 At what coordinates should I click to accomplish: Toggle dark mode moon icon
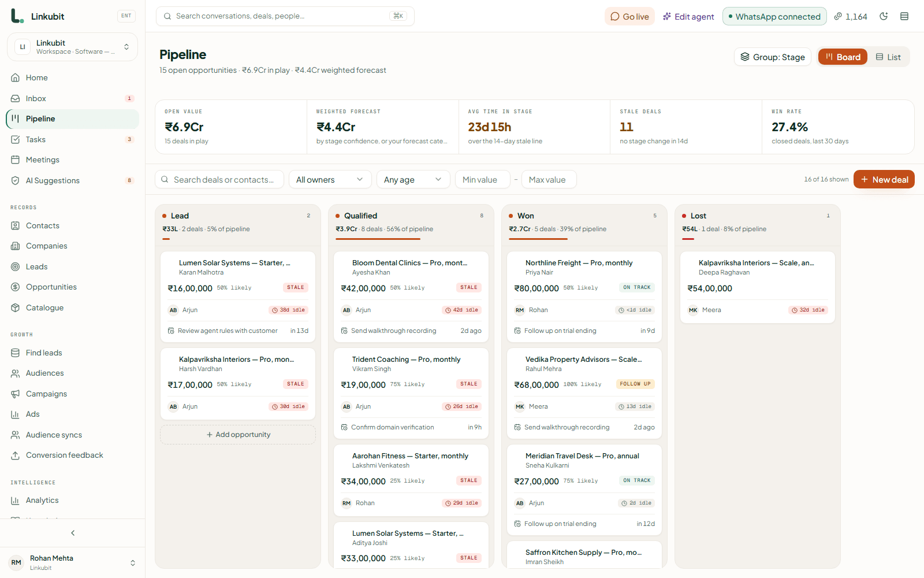pyautogui.click(x=884, y=16)
